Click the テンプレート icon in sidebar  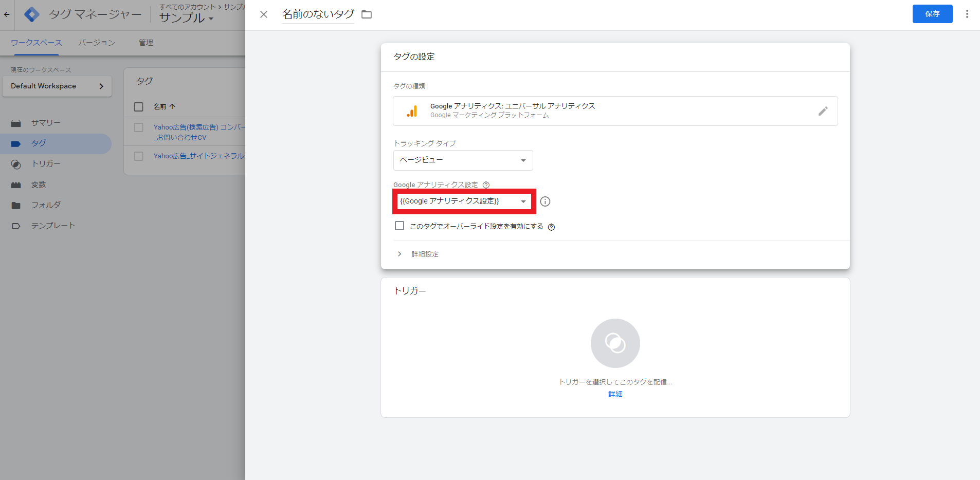click(x=16, y=226)
